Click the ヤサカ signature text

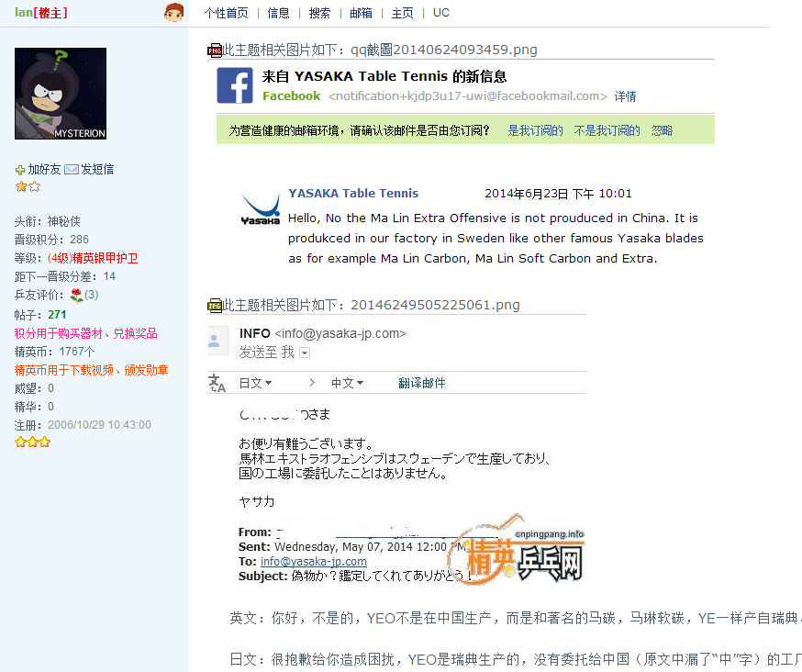(x=257, y=501)
